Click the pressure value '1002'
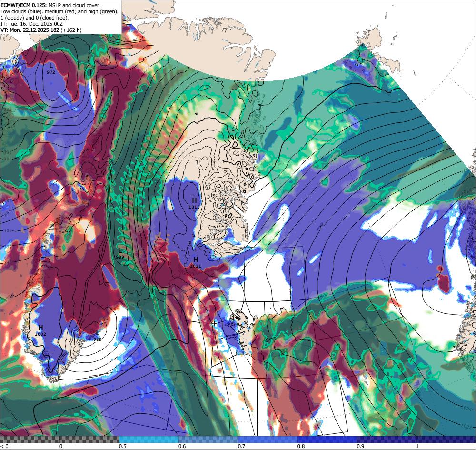Image resolution: width=476 pixels, height=450 pixels. (x=40, y=334)
